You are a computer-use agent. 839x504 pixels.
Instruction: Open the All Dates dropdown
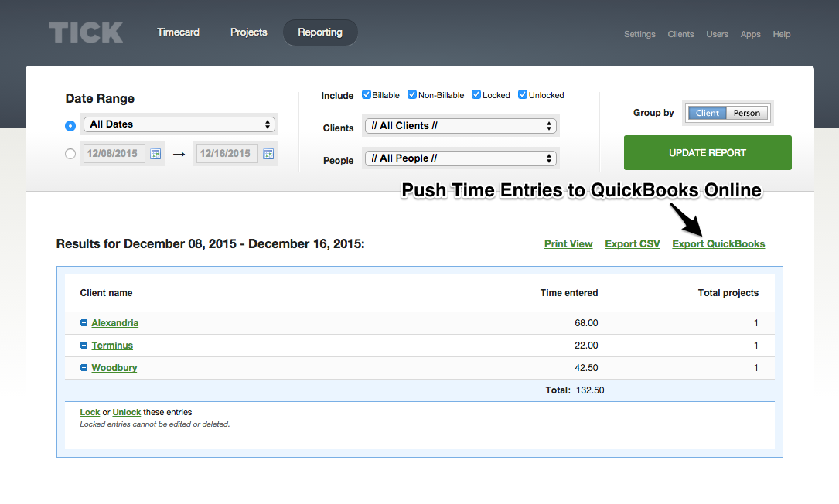pos(179,124)
